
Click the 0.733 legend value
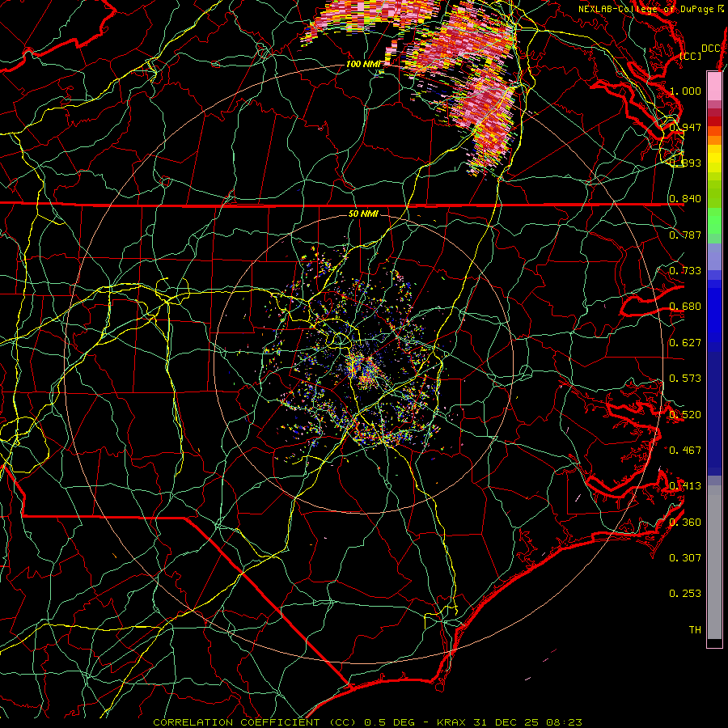(685, 271)
